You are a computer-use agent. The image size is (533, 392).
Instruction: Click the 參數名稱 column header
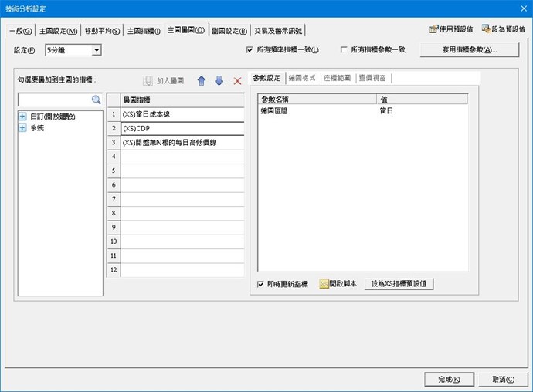[317, 100]
